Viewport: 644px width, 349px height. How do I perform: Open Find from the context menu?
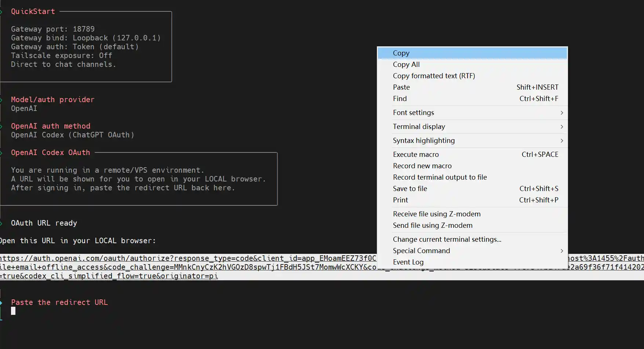[400, 98]
